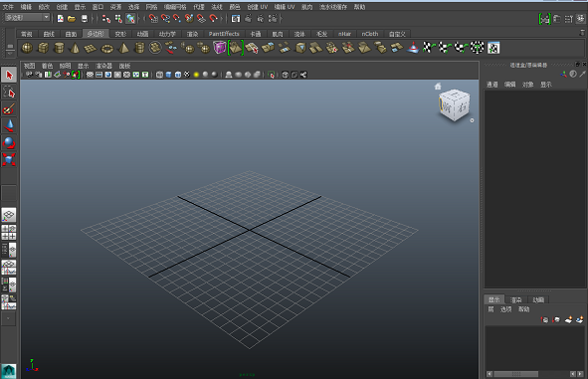Open channel box 通道 menu

pyautogui.click(x=492, y=85)
